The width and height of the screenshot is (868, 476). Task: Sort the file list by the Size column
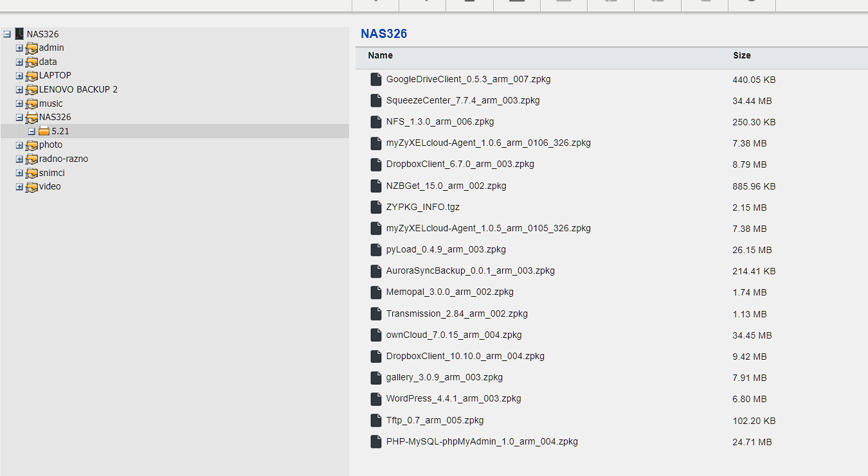click(x=742, y=55)
